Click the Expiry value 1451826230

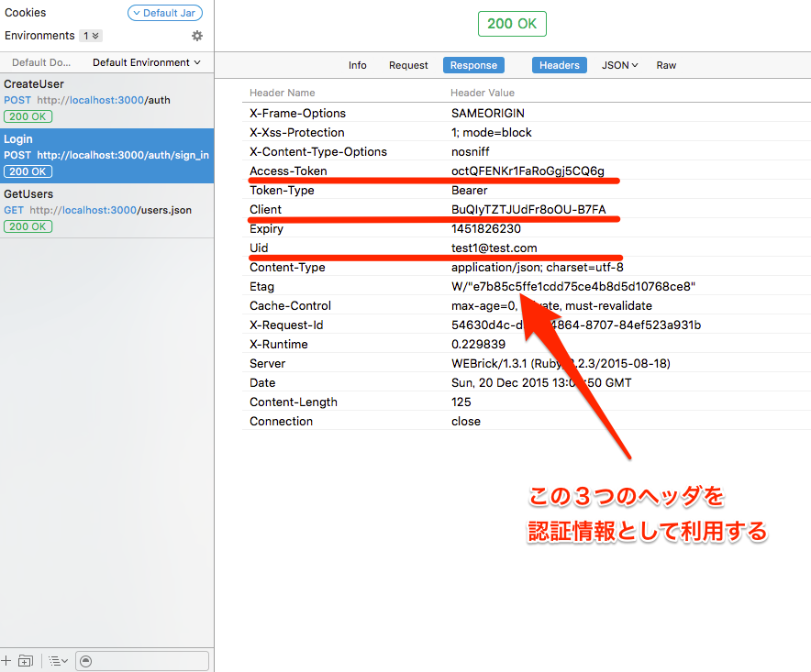pos(485,228)
